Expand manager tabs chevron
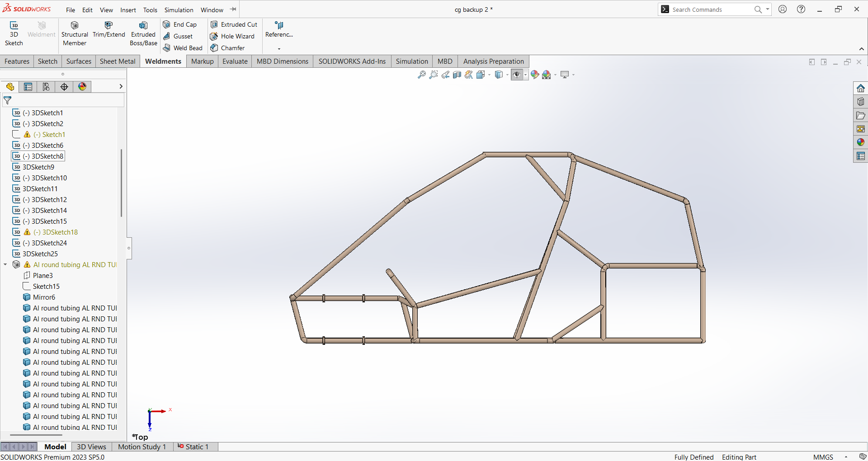 click(121, 86)
